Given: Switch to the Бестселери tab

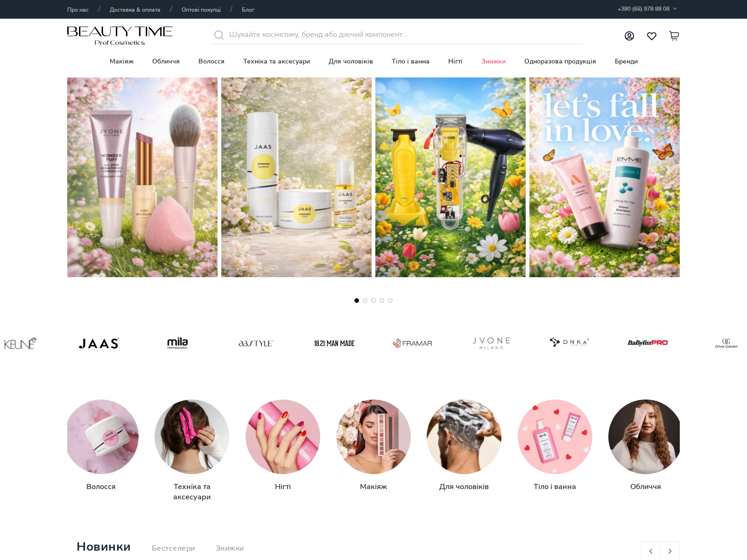Looking at the screenshot, I should tap(173, 548).
